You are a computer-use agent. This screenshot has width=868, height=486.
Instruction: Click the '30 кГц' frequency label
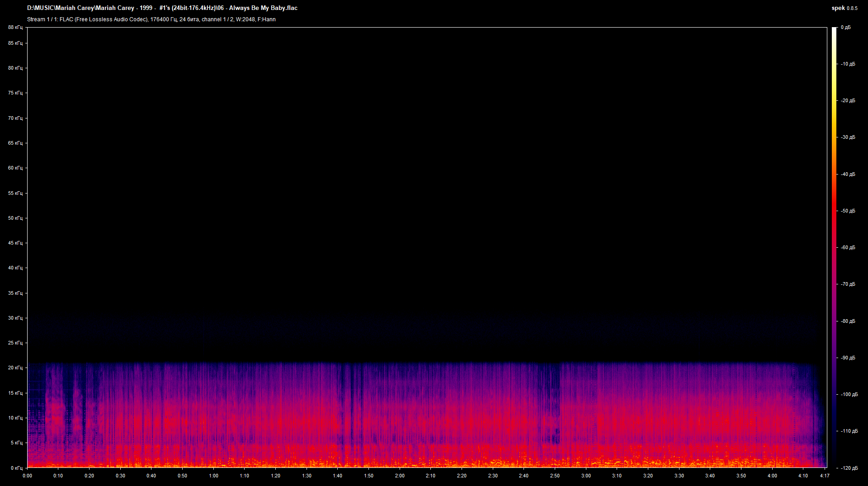15,318
